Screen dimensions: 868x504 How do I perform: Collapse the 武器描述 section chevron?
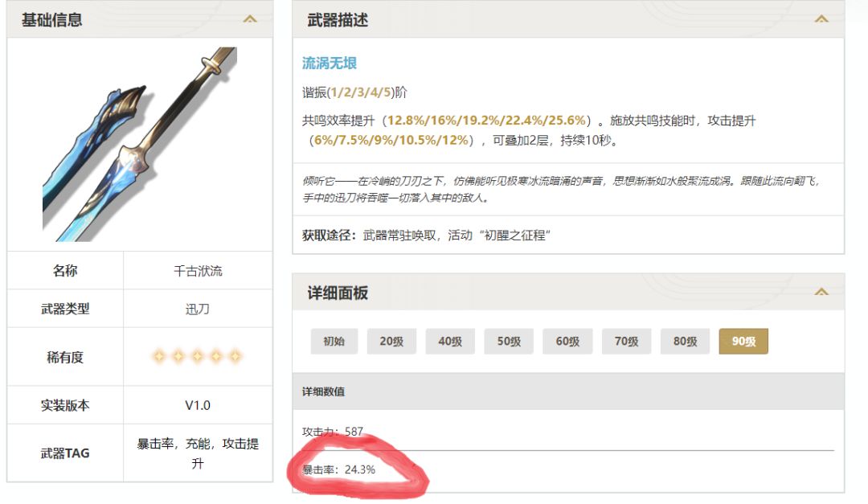coord(821,19)
